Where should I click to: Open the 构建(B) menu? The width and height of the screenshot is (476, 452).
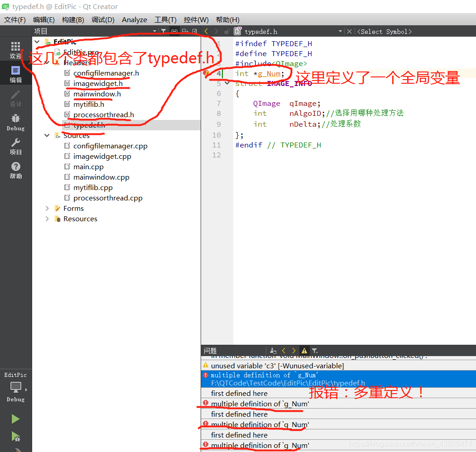click(73, 20)
